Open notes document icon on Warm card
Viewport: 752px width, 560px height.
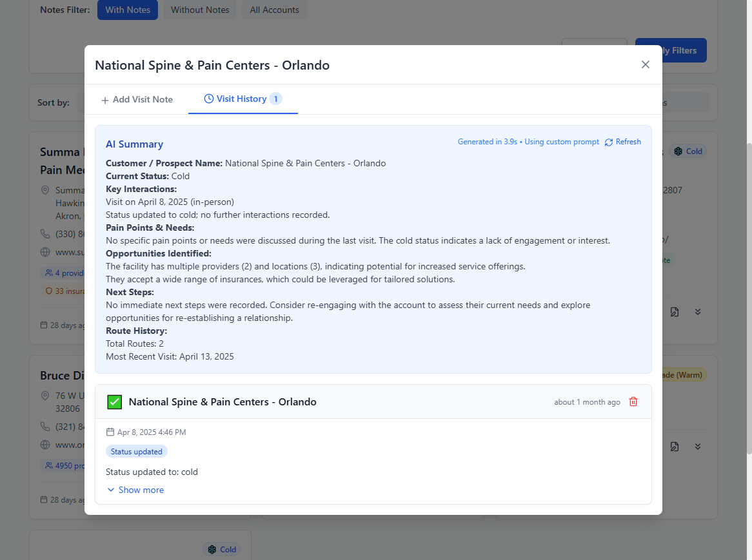[675, 447]
